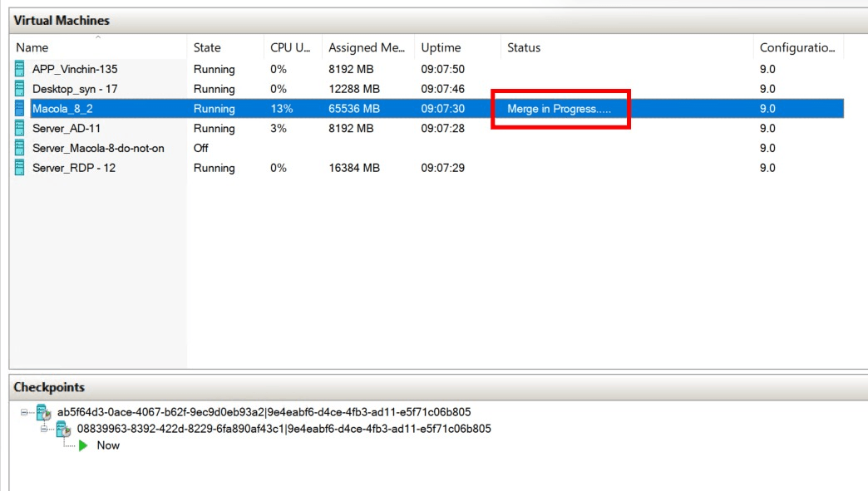Click the Off state of Server_Macola-8-do-not-on
This screenshot has height=491, width=868.
[x=201, y=148]
